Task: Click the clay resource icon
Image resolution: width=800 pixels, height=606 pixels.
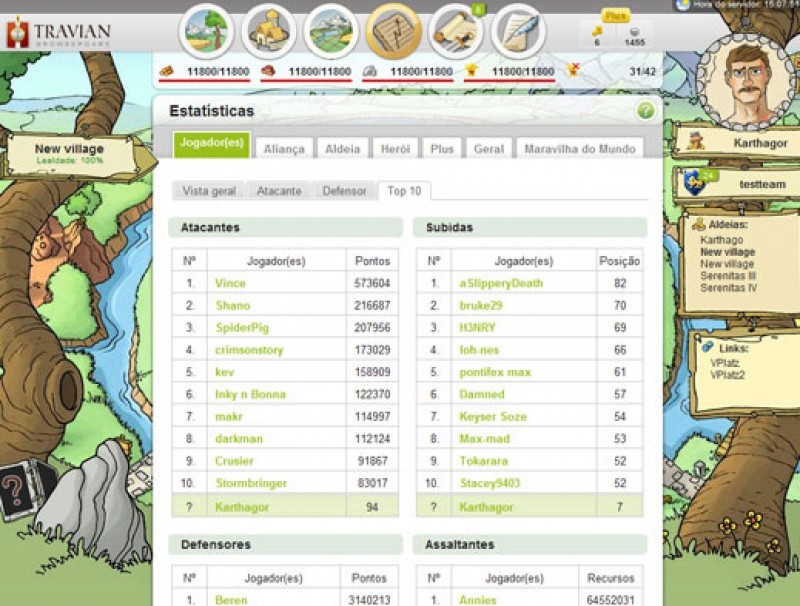Action: pyautogui.click(x=268, y=71)
